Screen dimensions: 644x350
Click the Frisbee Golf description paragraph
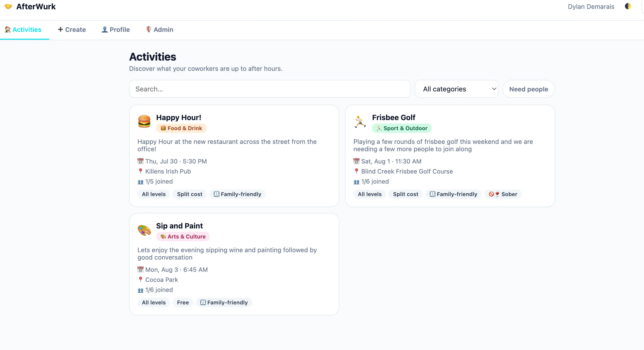point(443,145)
